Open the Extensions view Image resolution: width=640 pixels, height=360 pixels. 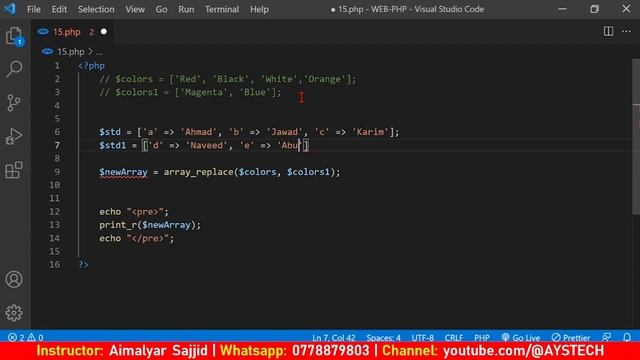14,170
